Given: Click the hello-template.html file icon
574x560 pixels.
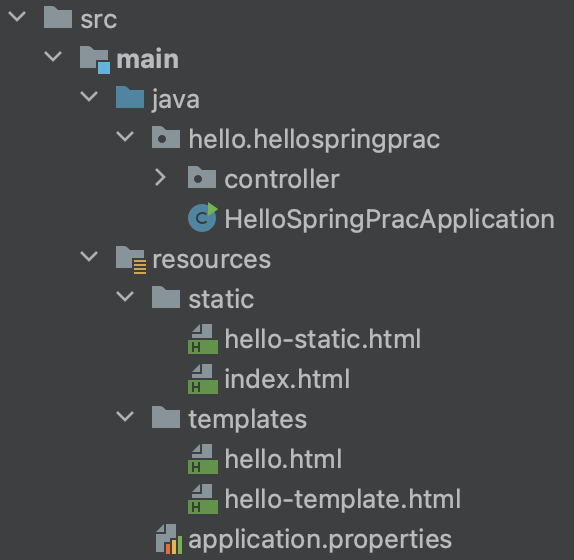Looking at the screenshot, I should tap(203, 499).
